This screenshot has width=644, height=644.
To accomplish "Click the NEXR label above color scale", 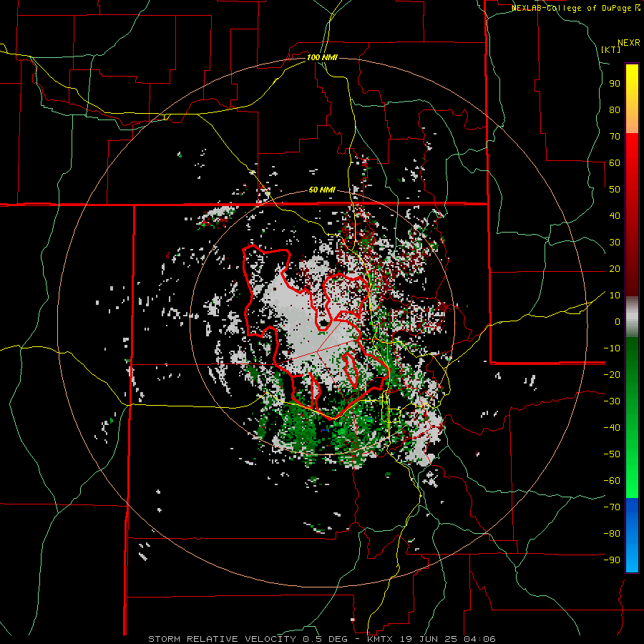I will pyautogui.click(x=629, y=43).
